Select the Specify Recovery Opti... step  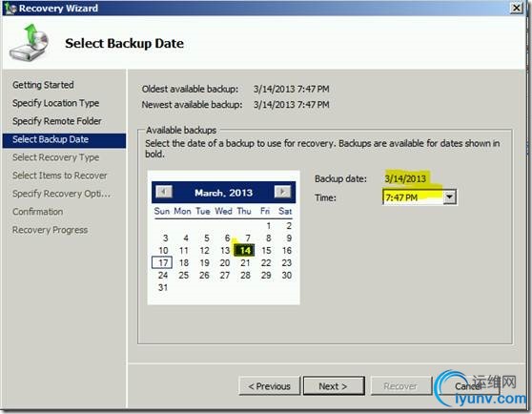click(61, 194)
